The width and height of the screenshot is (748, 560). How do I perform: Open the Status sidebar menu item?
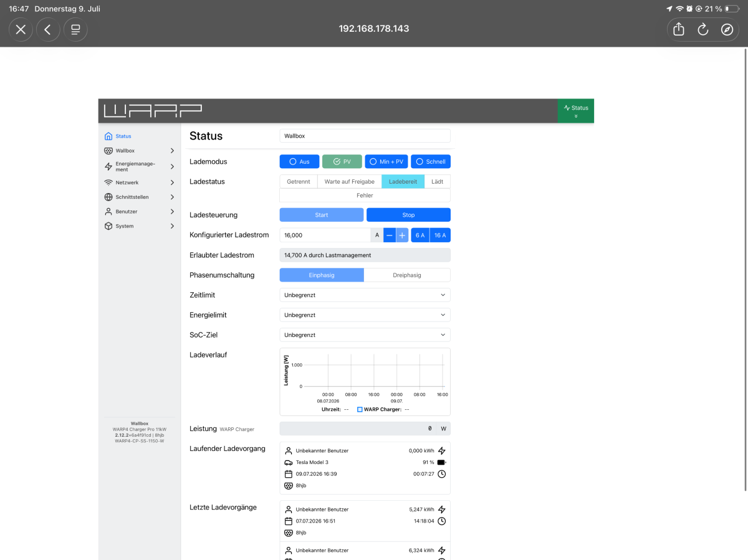click(x=140, y=136)
